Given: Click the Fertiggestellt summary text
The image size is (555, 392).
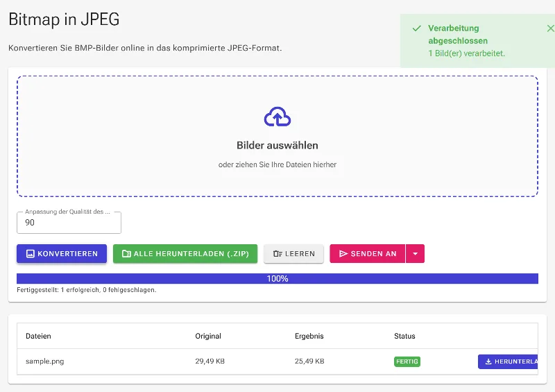Looking at the screenshot, I should pyautogui.click(x=86, y=290).
